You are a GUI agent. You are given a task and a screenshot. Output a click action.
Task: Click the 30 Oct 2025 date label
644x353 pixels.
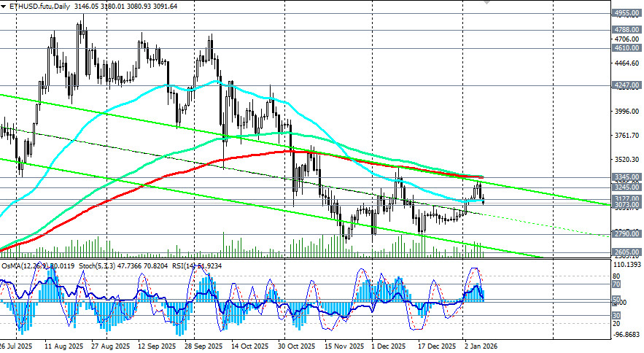tap(297, 346)
